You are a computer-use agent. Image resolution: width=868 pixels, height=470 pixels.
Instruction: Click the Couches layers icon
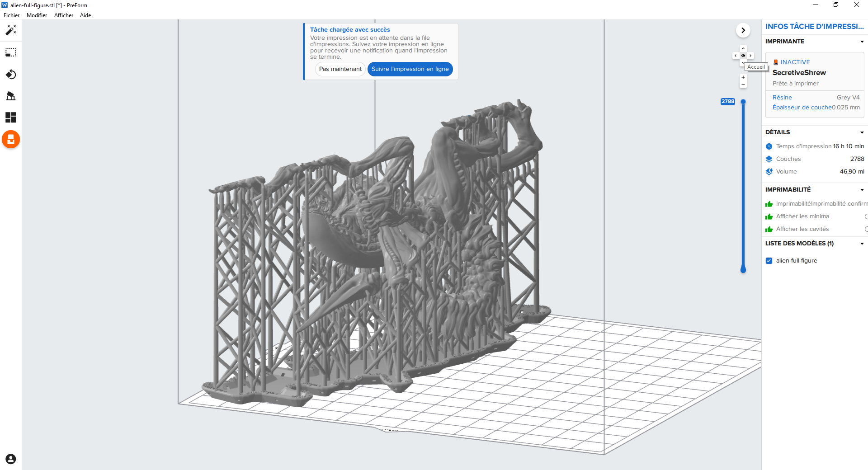pyautogui.click(x=769, y=159)
